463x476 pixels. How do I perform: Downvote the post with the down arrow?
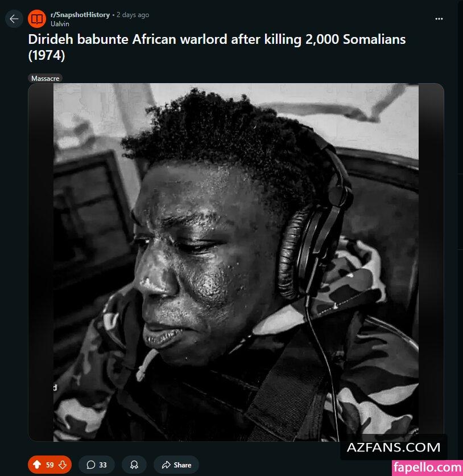(x=63, y=465)
